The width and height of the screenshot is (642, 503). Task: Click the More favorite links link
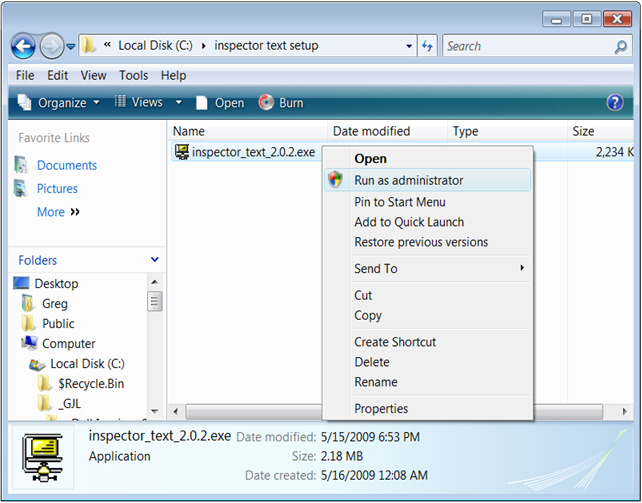tap(58, 212)
